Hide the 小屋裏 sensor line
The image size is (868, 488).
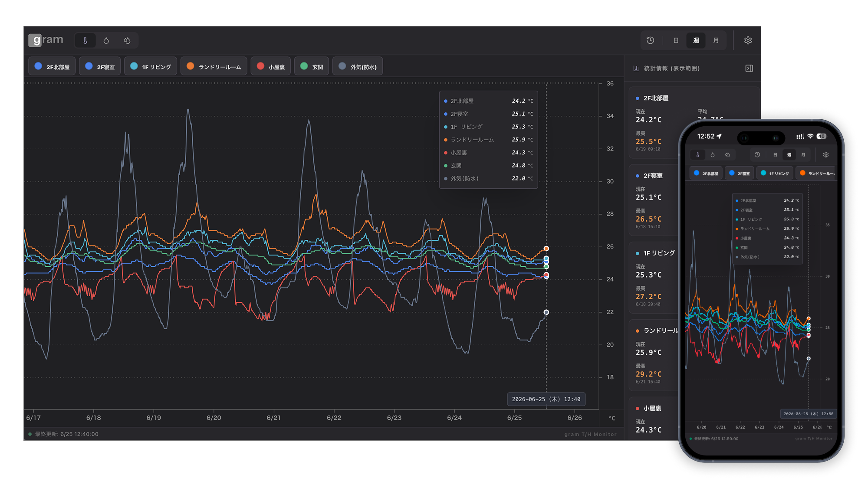coord(271,66)
